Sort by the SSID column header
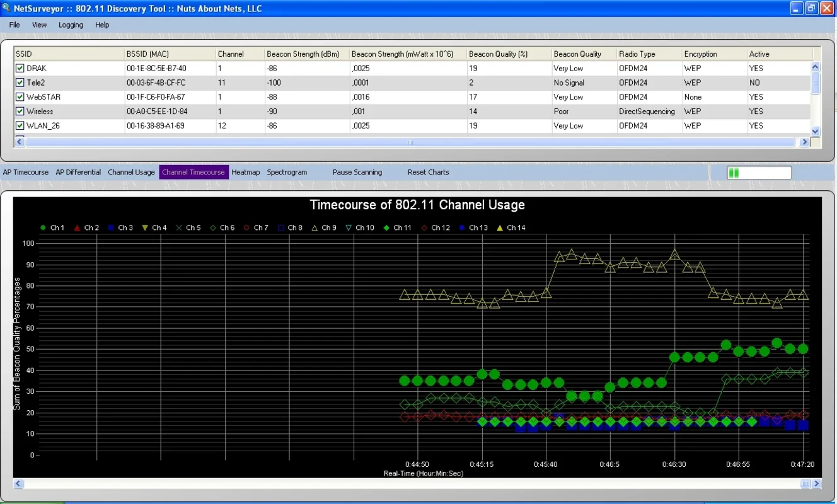Image resolution: width=837 pixels, height=504 pixels. point(69,54)
